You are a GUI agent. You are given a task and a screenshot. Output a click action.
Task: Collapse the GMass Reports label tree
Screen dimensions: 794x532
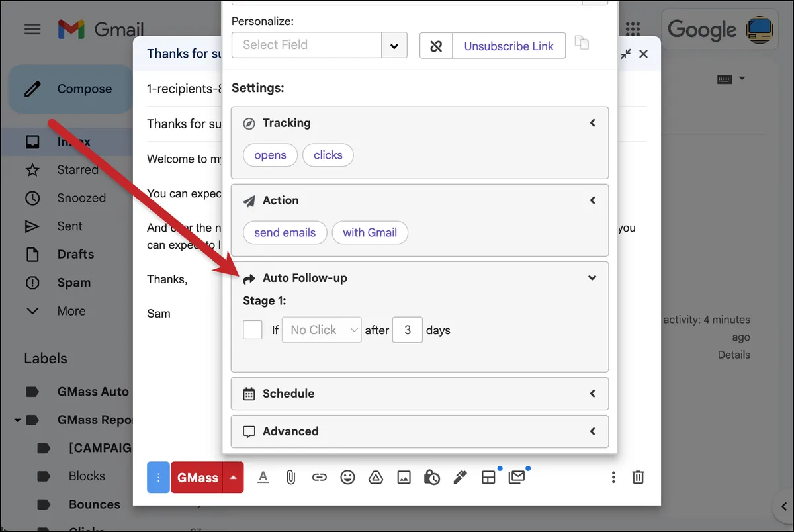point(18,420)
